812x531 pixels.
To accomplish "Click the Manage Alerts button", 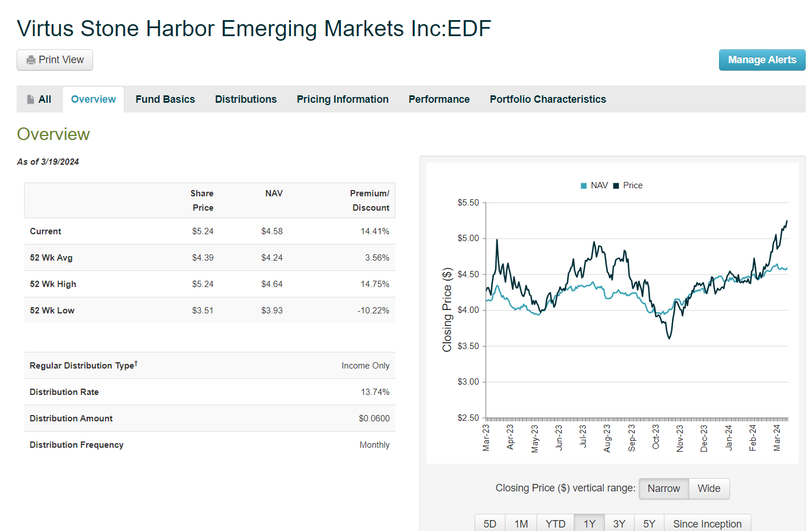I will pyautogui.click(x=762, y=60).
